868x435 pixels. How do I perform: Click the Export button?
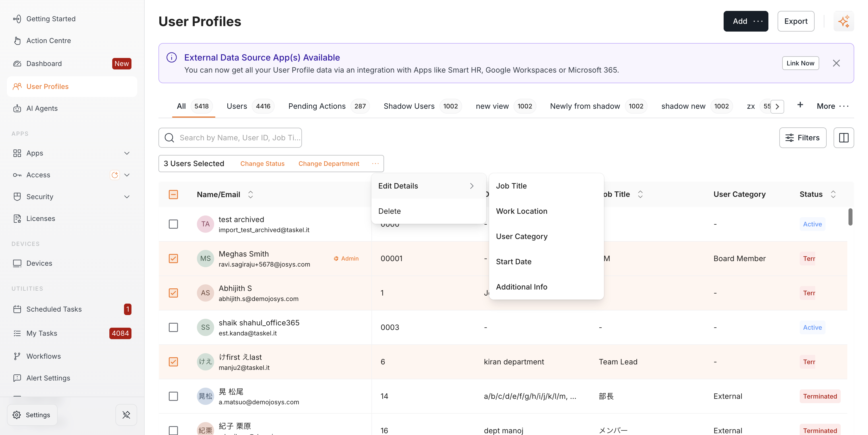(796, 21)
